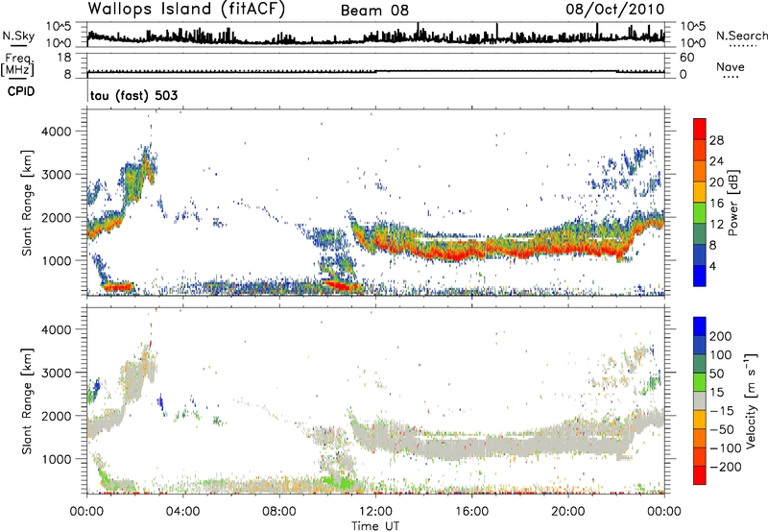Viewport: 768px width, 532px height.
Task: Click the blue bottom of Power colorbar
Action: pyautogui.click(x=700, y=276)
